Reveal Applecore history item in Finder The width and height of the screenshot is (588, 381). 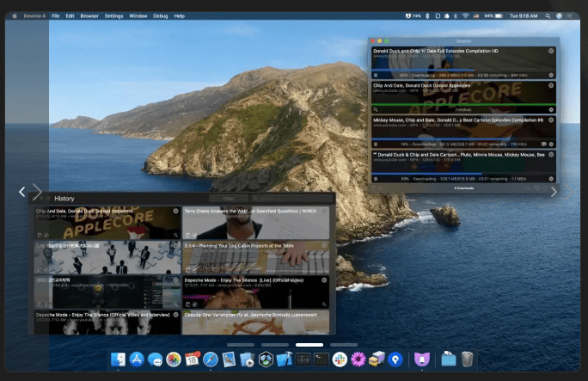(175, 235)
